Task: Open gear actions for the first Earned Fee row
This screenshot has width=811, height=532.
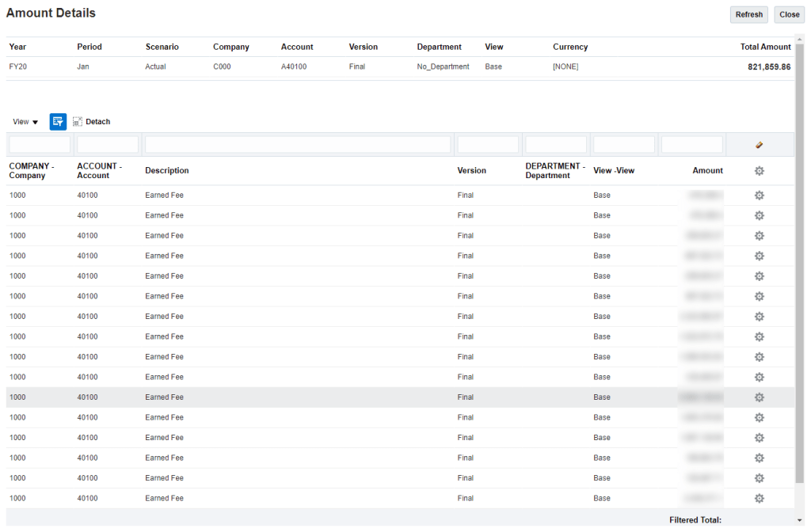Action: coord(759,196)
